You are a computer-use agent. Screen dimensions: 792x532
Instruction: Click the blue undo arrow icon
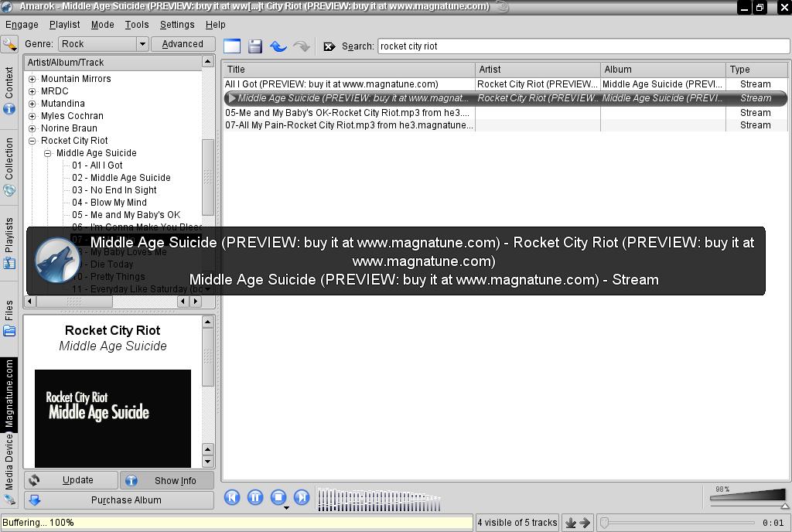coord(278,46)
